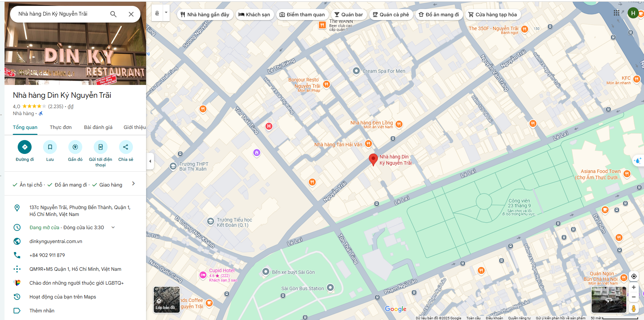Click the Công viên 23 tháng 9 label
Viewport: 644px width, 320px height.
point(519,203)
